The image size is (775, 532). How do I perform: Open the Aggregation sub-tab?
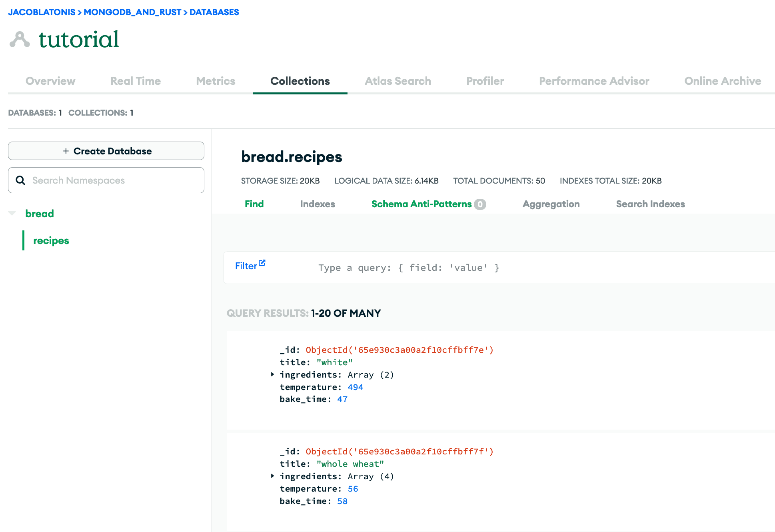(x=551, y=204)
